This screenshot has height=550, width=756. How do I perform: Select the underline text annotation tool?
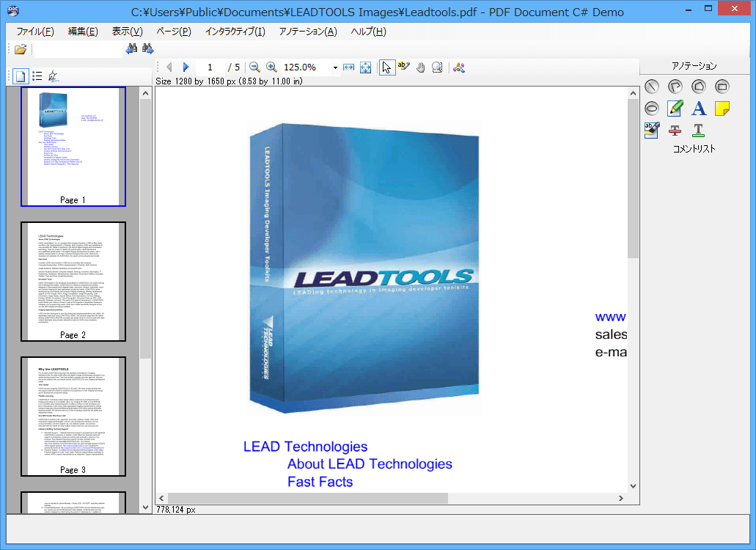698,130
